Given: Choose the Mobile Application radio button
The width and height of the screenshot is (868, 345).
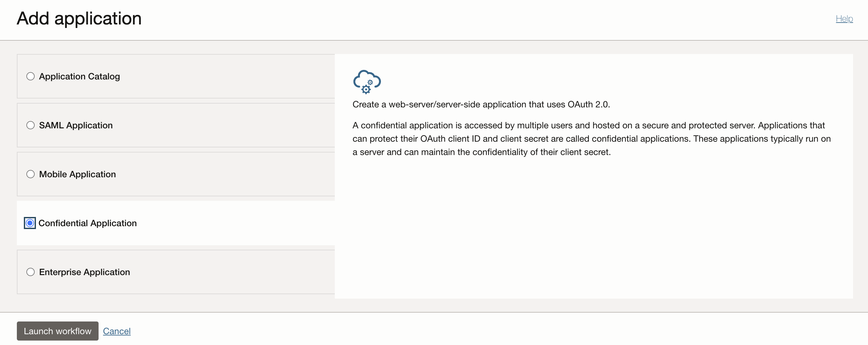Looking at the screenshot, I should [x=30, y=174].
